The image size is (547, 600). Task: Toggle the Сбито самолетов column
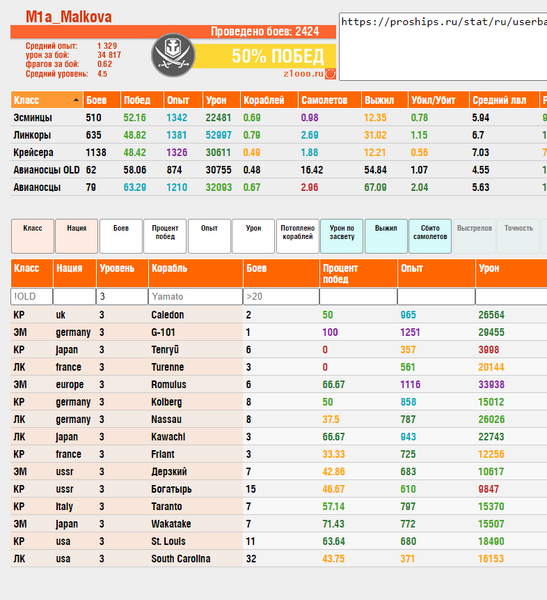click(430, 236)
